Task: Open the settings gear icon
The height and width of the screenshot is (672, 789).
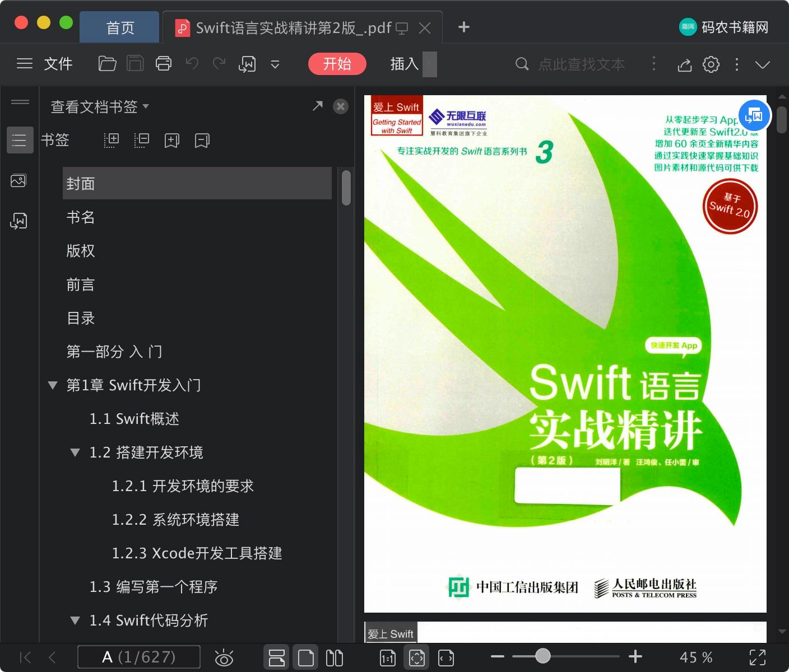Action: (x=711, y=64)
